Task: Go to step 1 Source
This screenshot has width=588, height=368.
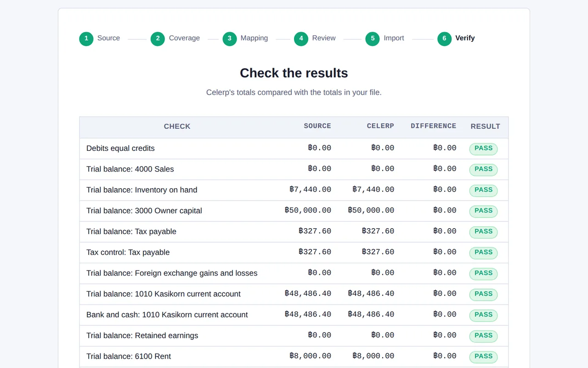Action: pos(100,39)
